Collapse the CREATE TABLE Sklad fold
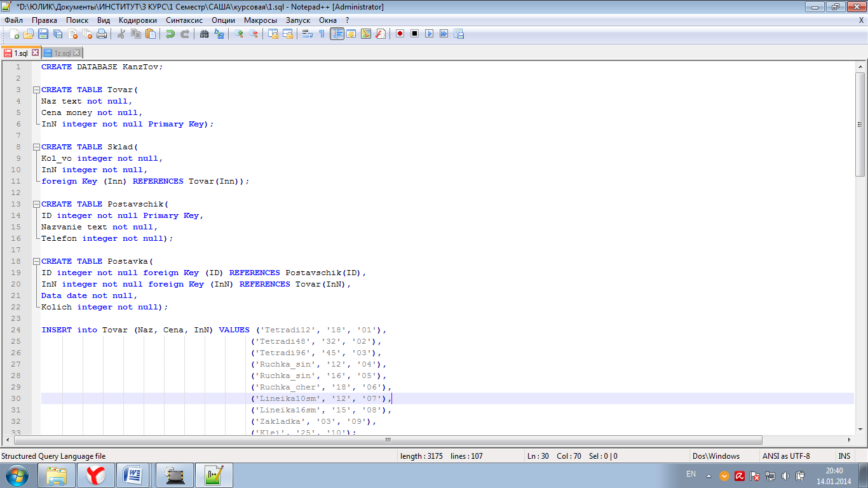Screen dimensions: 868x488 [36, 147]
